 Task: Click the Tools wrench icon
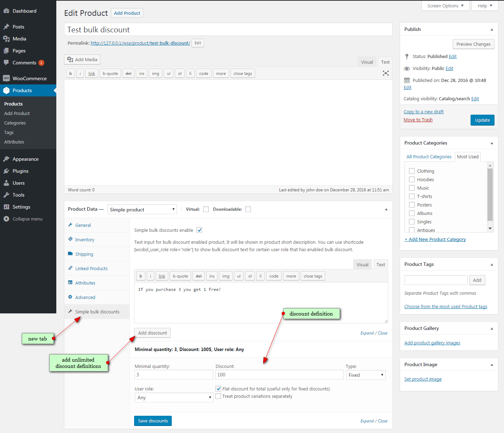pyautogui.click(x=6, y=195)
